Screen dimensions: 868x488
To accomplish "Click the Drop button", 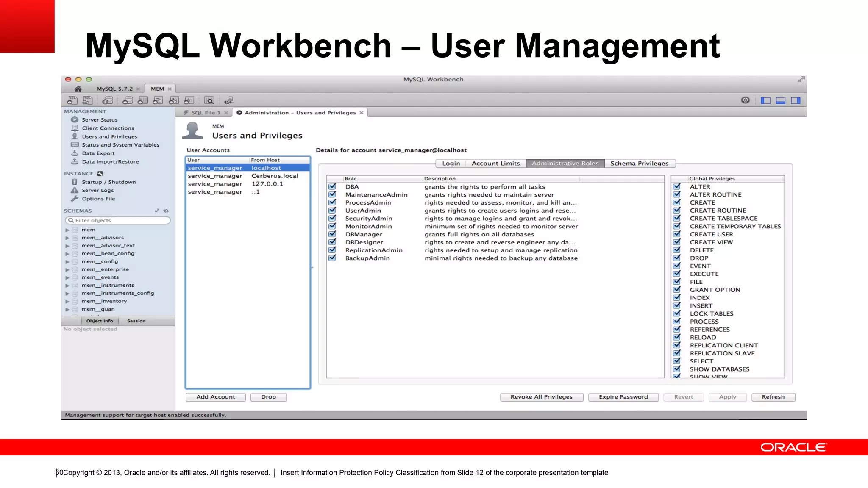I will tap(268, 397).
